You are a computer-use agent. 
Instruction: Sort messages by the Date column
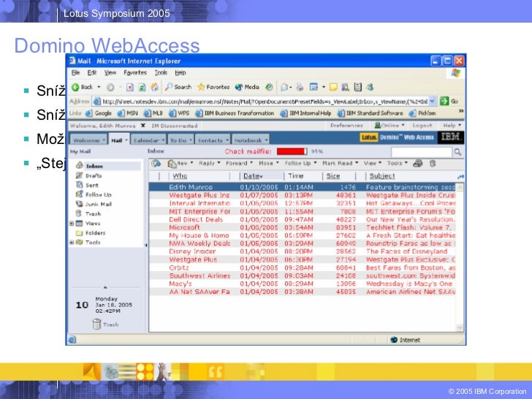click(253, 176)
